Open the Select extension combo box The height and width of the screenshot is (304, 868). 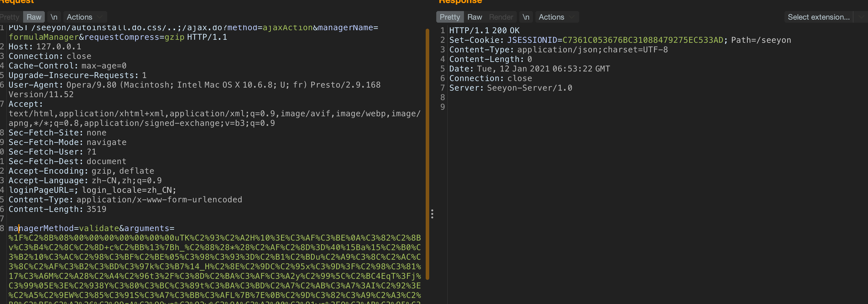(x=818, y=17)
